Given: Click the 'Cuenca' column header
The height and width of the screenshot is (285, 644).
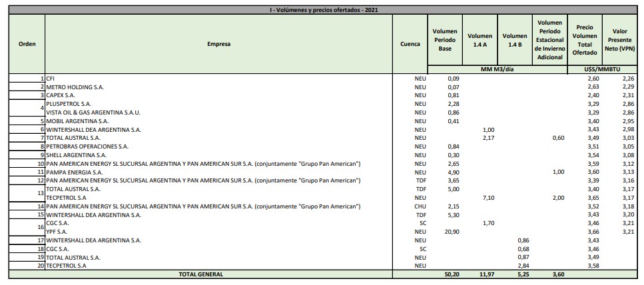Looking at the screenshot, I should pyautogui.click(x=410, y=44).
